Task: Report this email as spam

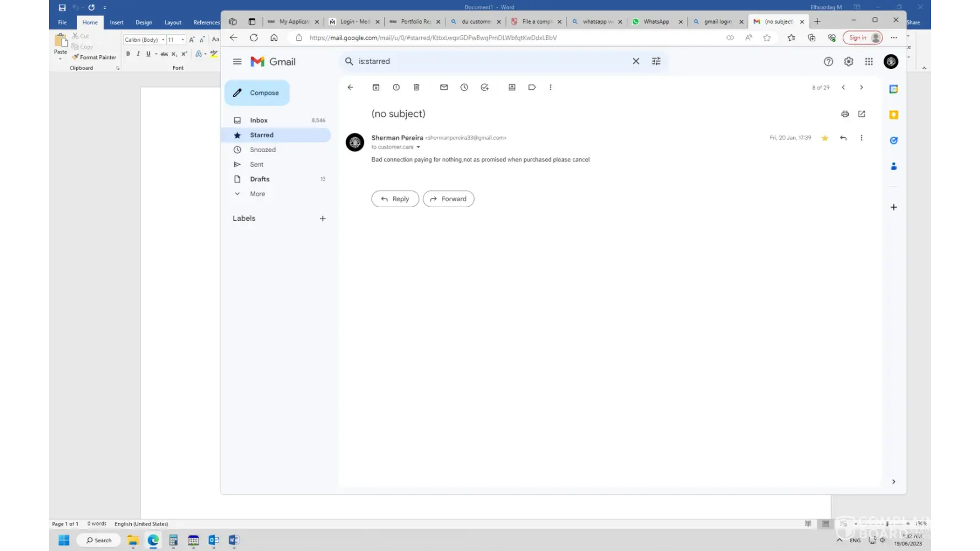Action: tap(396, 87)
